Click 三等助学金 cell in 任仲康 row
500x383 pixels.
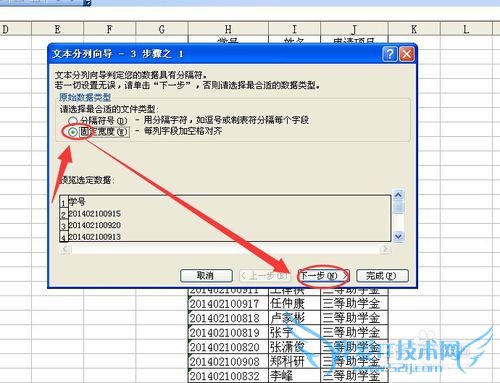354,303
